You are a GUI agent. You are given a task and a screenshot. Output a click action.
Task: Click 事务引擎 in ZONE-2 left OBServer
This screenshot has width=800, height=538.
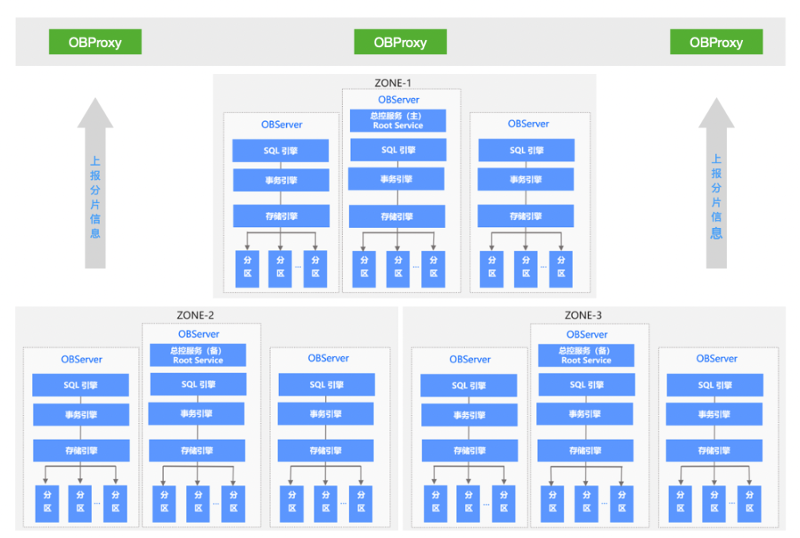[x=81, y=414]
